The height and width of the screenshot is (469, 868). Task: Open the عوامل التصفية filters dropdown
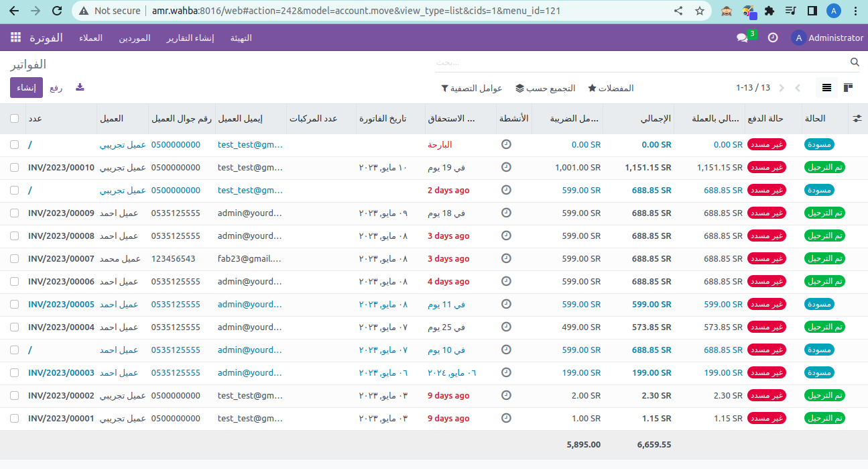471,88
